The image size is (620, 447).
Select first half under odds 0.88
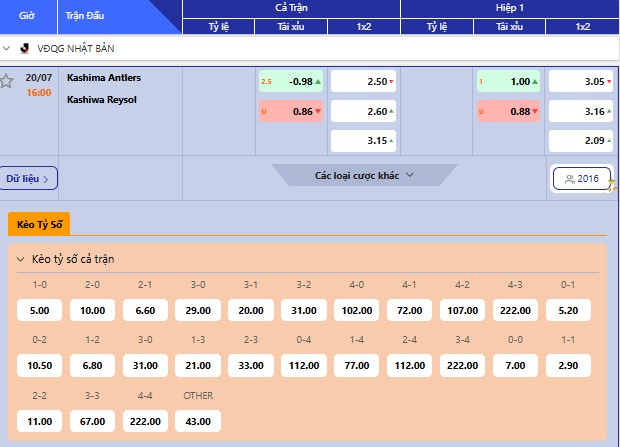pyautogui.click(x=508, y=112)
